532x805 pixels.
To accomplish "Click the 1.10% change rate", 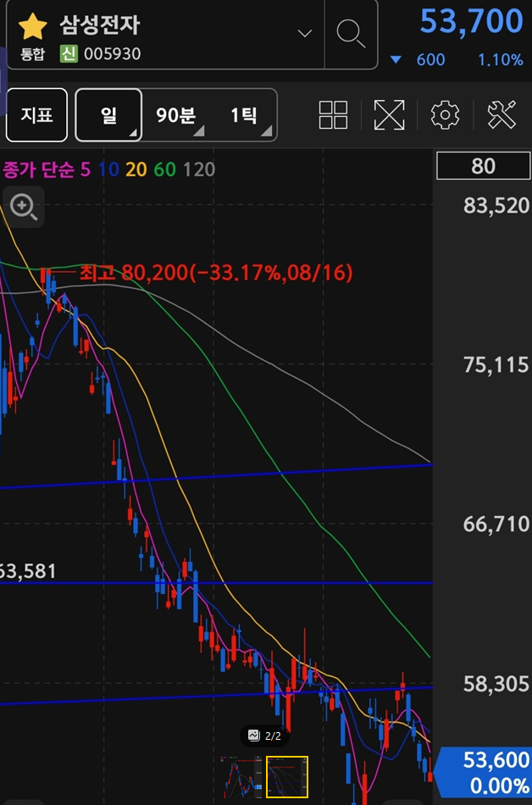I will coord(501,60).
